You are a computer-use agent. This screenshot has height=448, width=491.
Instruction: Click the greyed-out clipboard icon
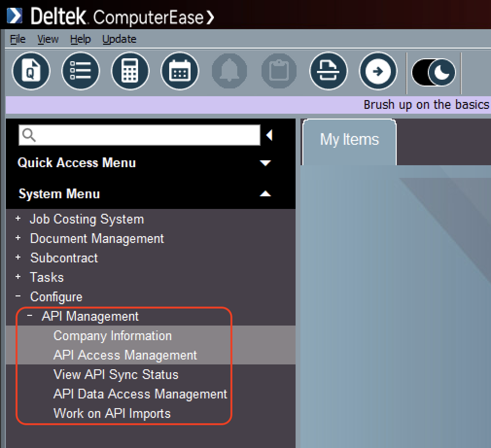pos(279,71)
